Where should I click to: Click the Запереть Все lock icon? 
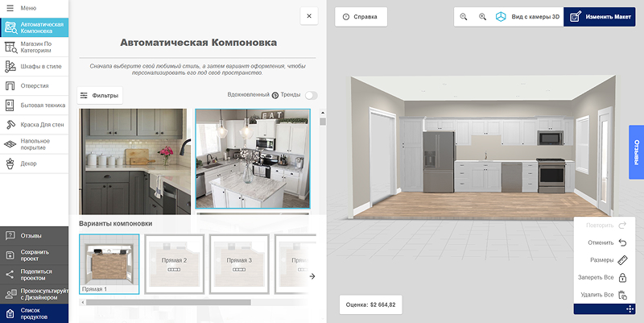622,278
